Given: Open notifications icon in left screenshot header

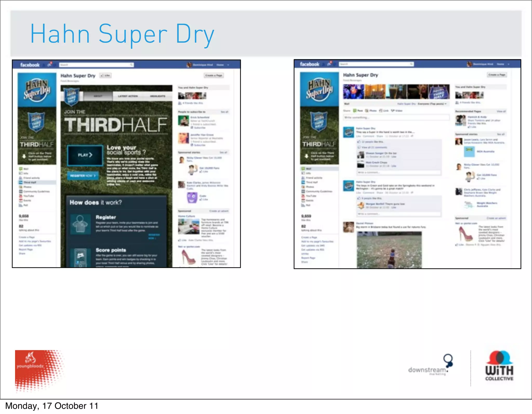Looking at the screenshot, I should [x=50, y=64].
